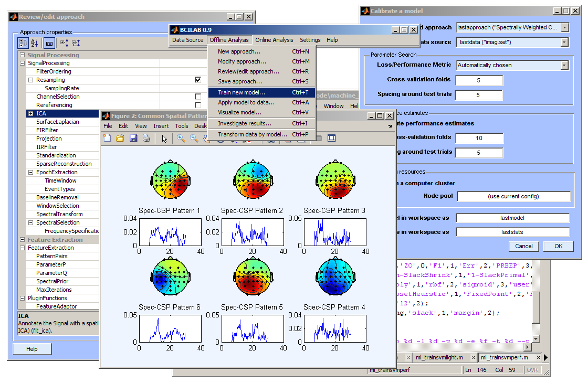This screenshot has width=588, height=383.
Task: Click the expand all properties icon
Action: point(64,43)
